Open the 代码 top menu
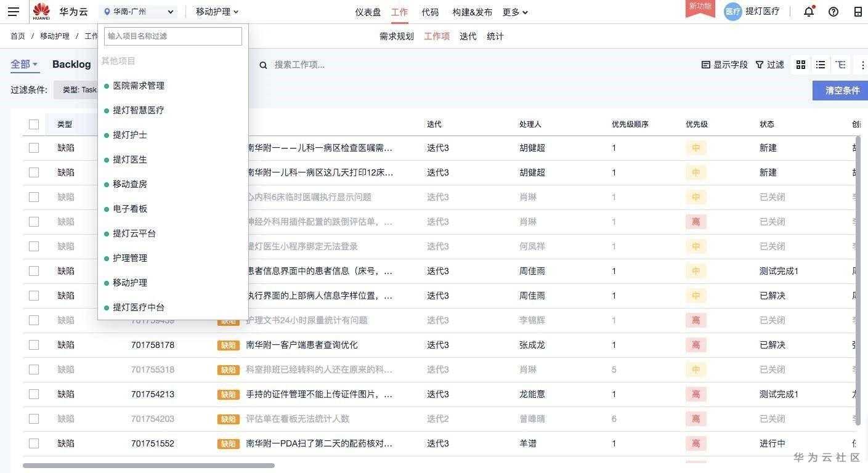Viewport: 868px width, 473px height. (430, 12)
